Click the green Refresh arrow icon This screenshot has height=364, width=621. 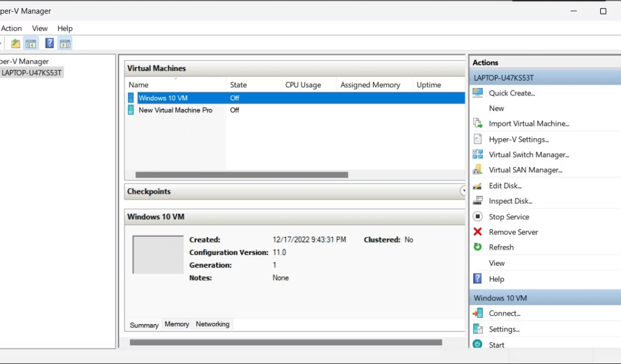click(x=478, y=247)
